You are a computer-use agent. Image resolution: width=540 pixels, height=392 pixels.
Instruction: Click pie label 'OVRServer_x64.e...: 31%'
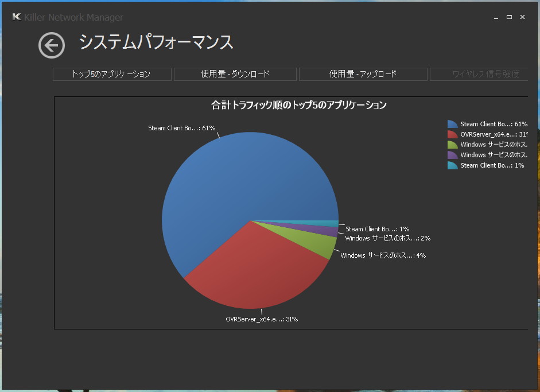(262, 319)
